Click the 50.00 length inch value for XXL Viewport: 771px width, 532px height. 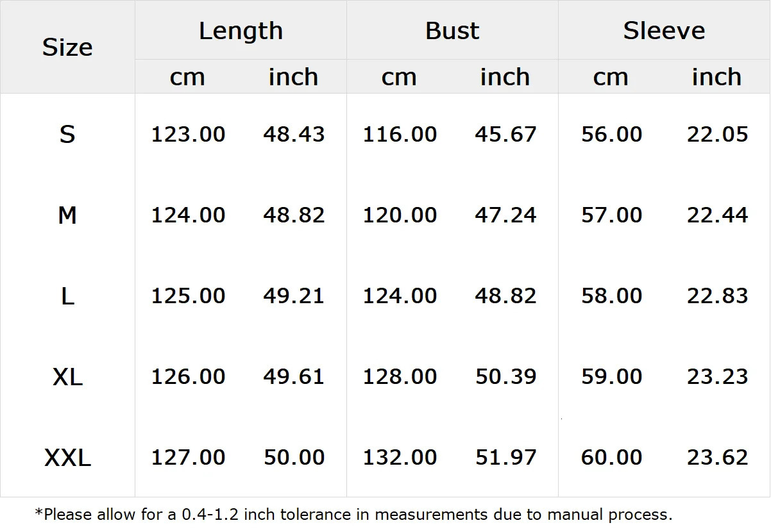[x=294, y=458]
